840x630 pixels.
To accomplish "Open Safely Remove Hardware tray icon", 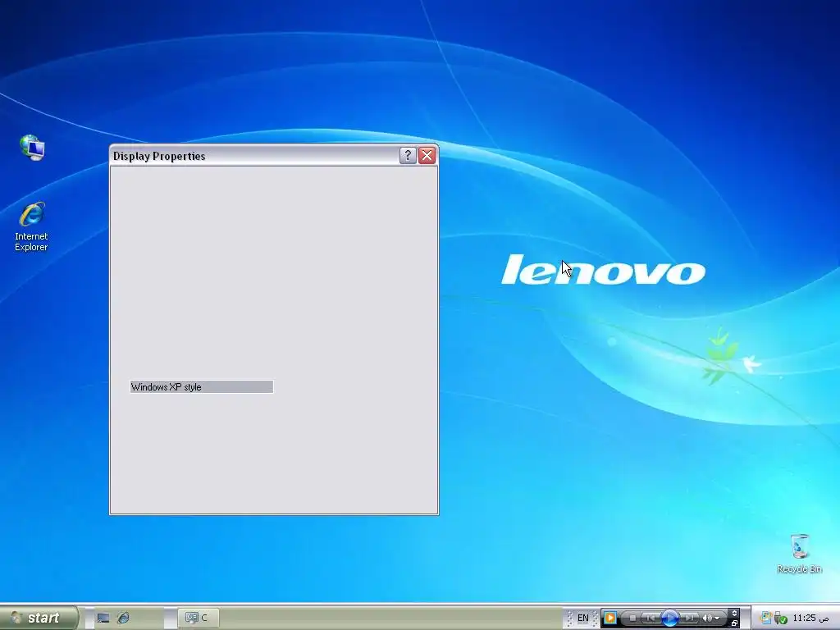I will pyautogui.click(x=780, y=619).
